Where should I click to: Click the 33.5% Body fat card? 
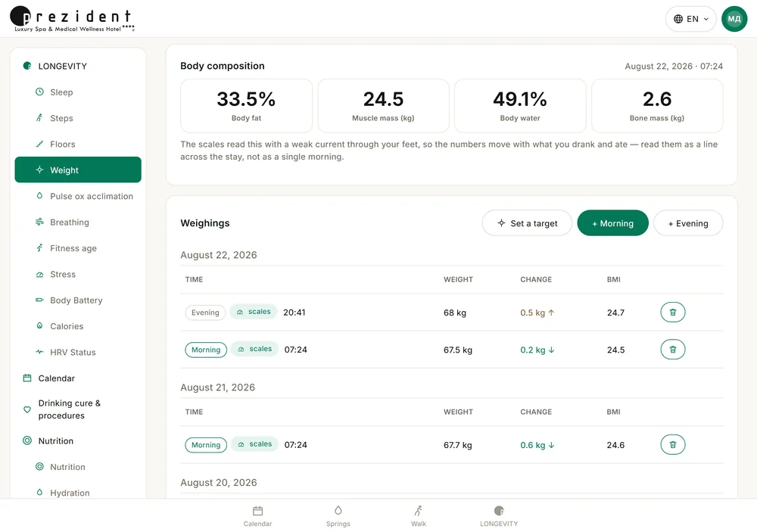(246, 106)
